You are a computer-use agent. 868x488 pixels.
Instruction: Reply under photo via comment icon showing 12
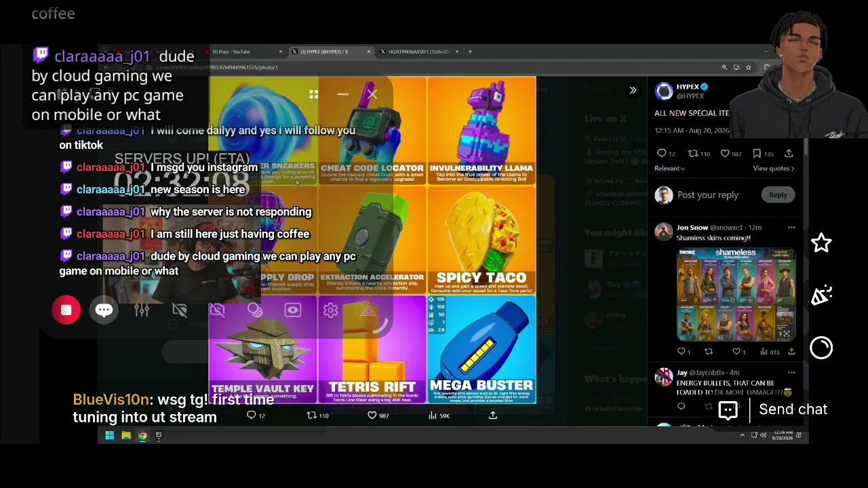[x=256, y=415]
